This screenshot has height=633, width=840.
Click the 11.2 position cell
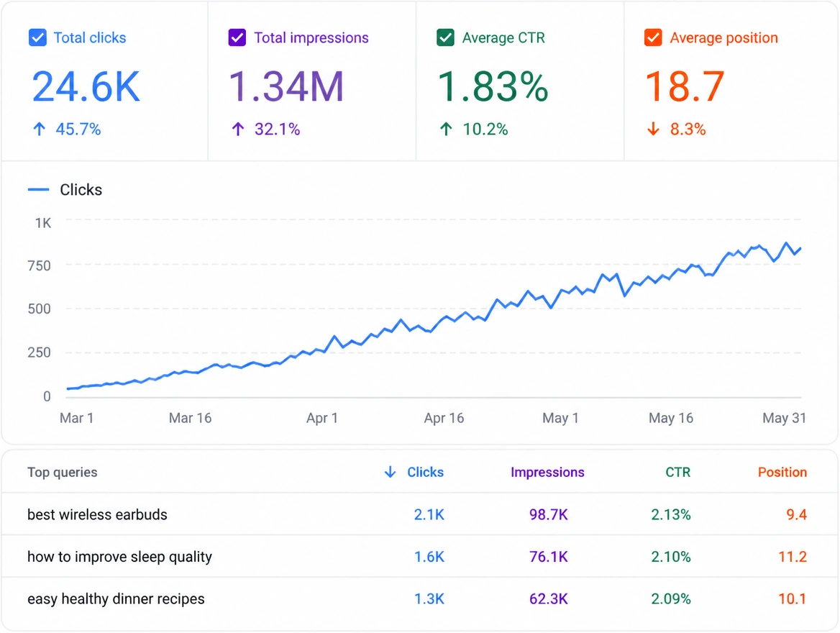[x=793, y=557]
